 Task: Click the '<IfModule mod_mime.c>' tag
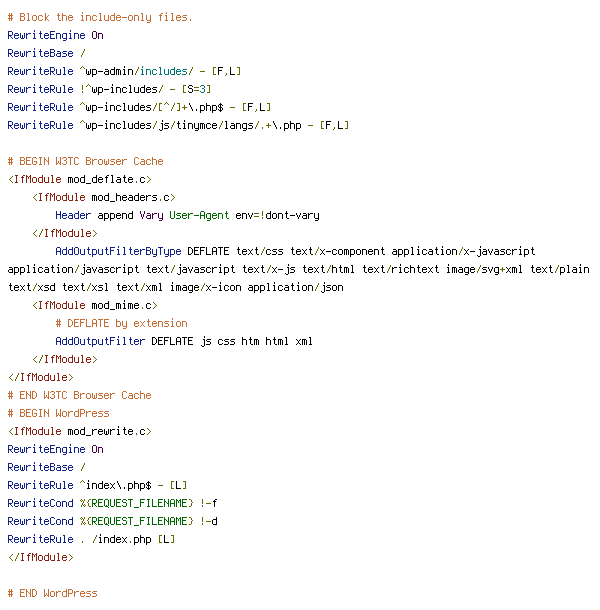click(x=95, y=305)
